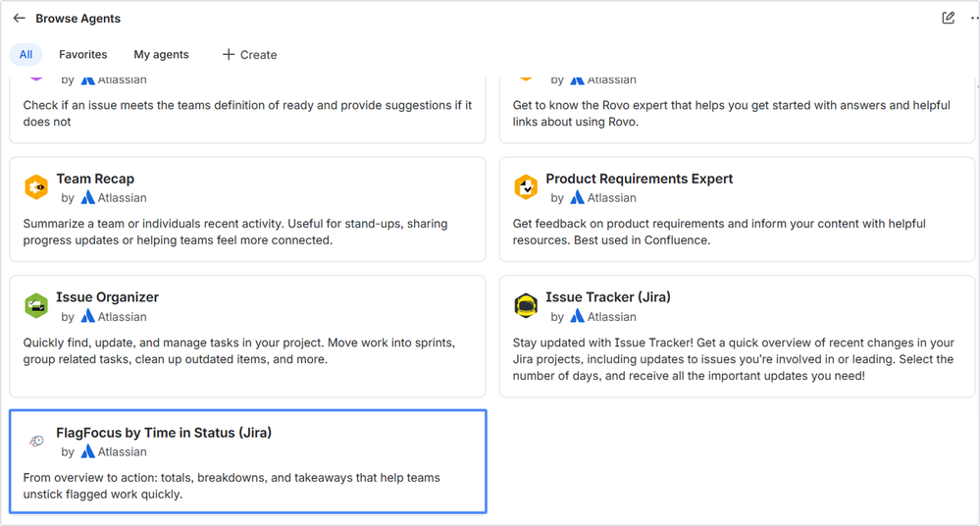The height and width of the screenshot is (526, 980).
Task: Open the Issue Organizer agent title
Action: pyautogui.click(x=108, y=297)
